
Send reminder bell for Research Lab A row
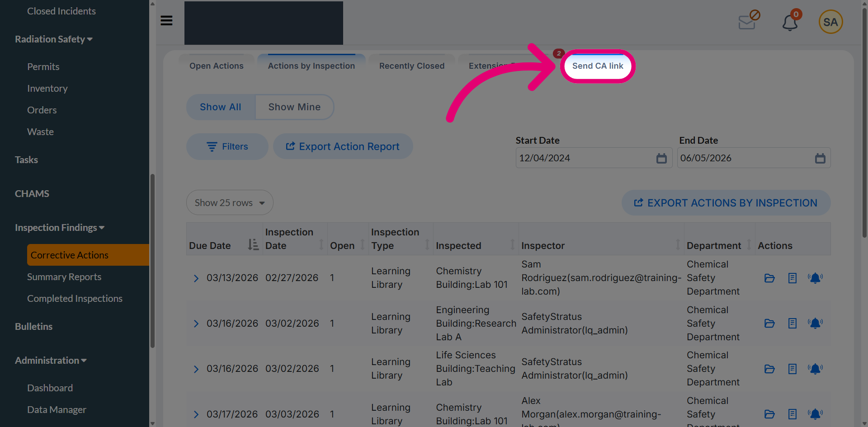(815, 323)
